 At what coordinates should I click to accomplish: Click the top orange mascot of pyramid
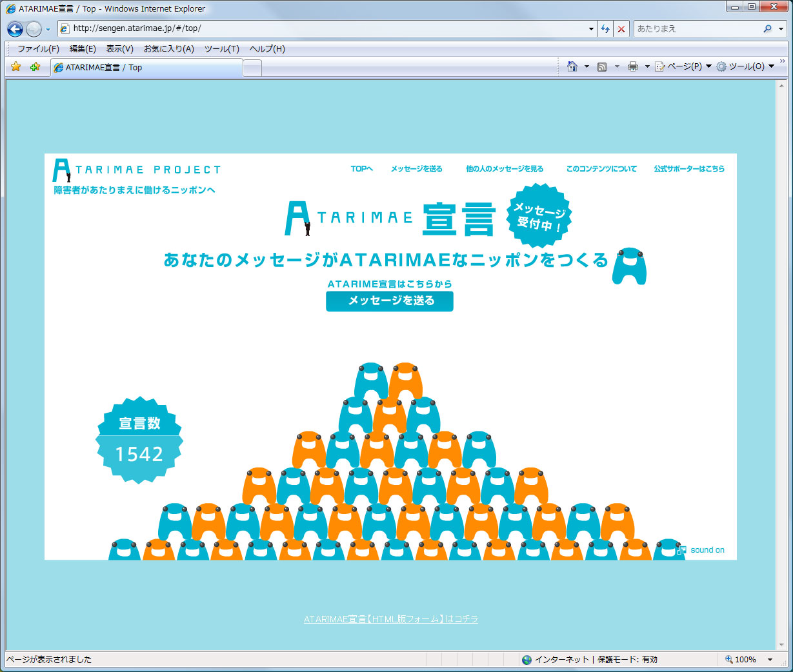pyautogui.click(x=405, y=380)
